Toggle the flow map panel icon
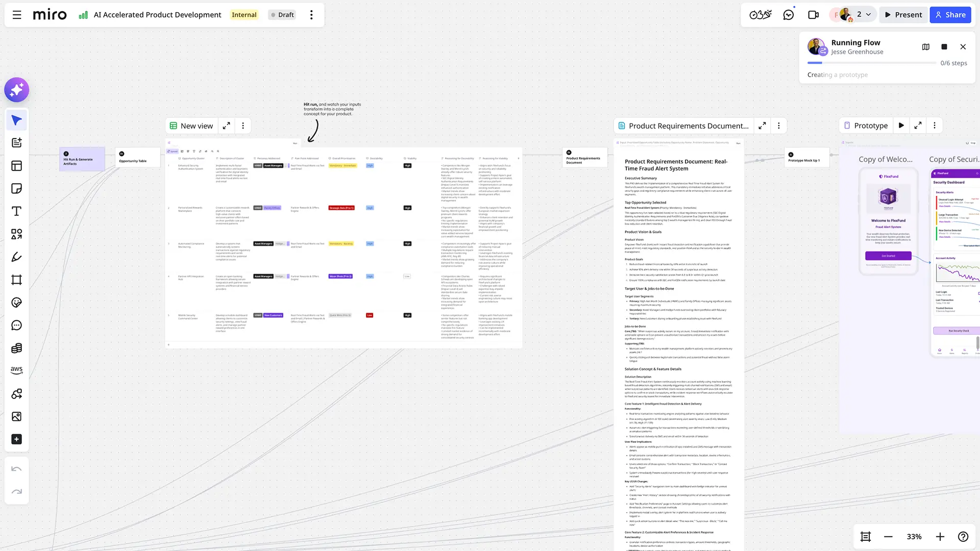The image size is (980, 551). pyautogui.click(x=926, y=47)
